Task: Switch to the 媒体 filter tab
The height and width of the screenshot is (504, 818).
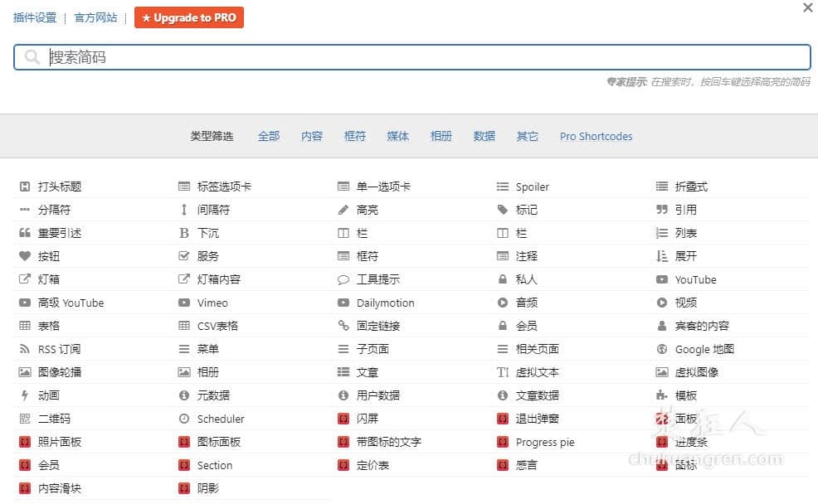Action: click(x=397, y=136)
